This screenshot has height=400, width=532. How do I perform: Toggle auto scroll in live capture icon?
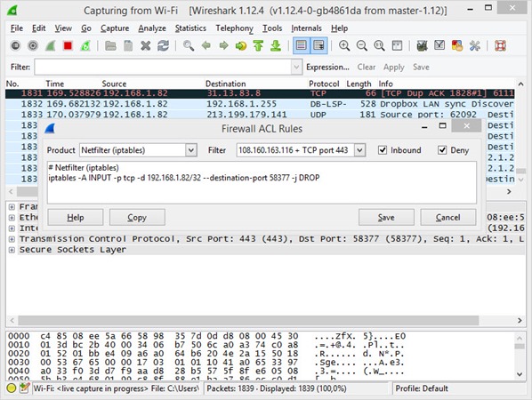318,45
